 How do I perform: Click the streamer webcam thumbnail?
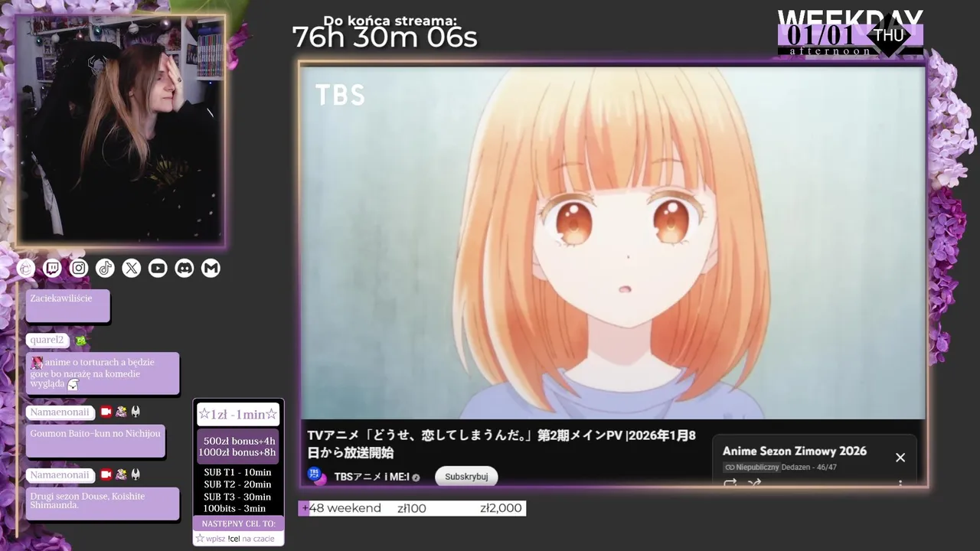(120, 130)
